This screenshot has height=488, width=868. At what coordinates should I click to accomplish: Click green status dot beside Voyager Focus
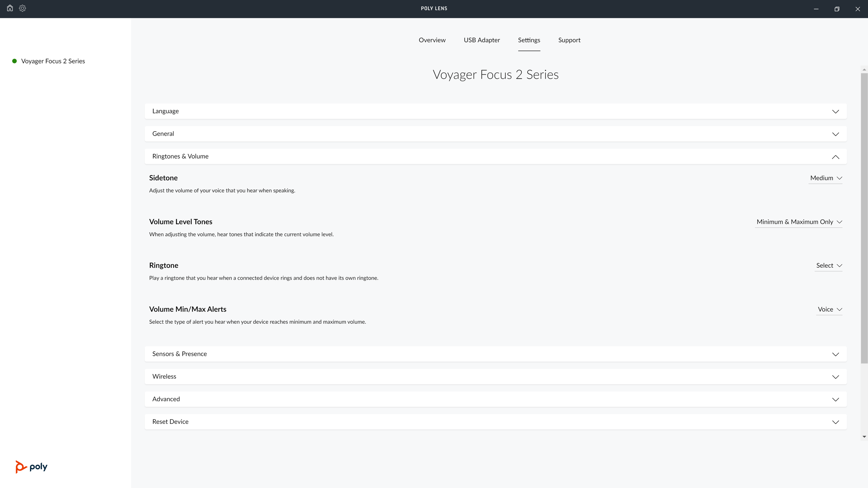tap(14, 61)
